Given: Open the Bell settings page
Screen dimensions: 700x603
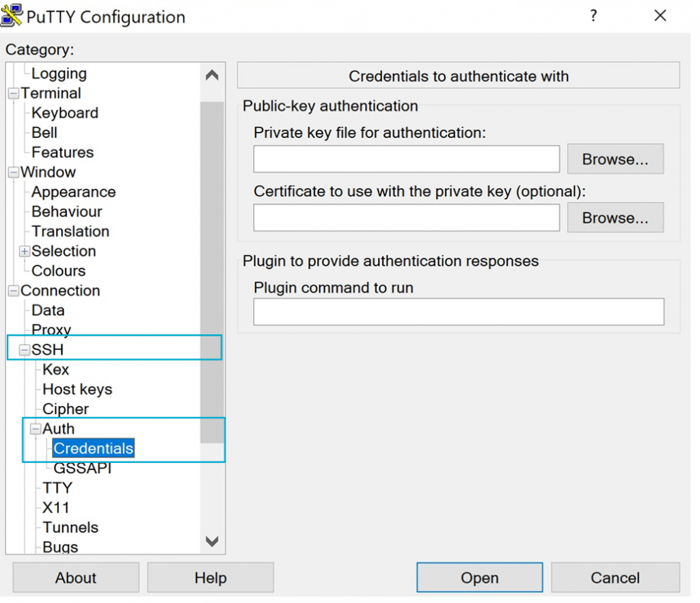Looking at the screenshot, I should (x=44, y=133).
